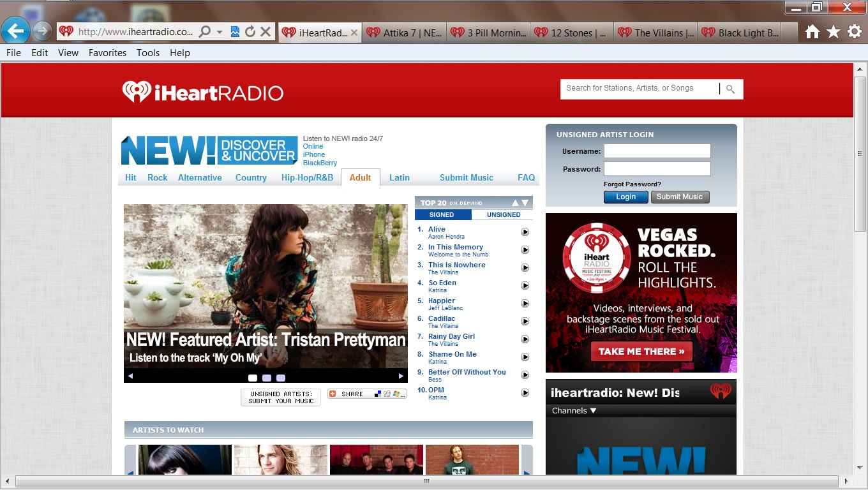The image size is (868, 490).
Task: Switch to the Alternative genre tab
Action: click(200, 178)
